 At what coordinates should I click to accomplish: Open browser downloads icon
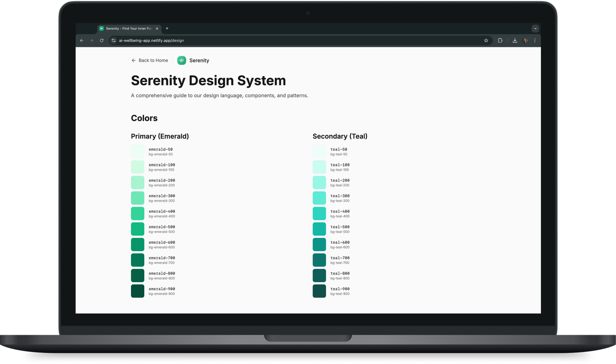click(x=515, y=41)
